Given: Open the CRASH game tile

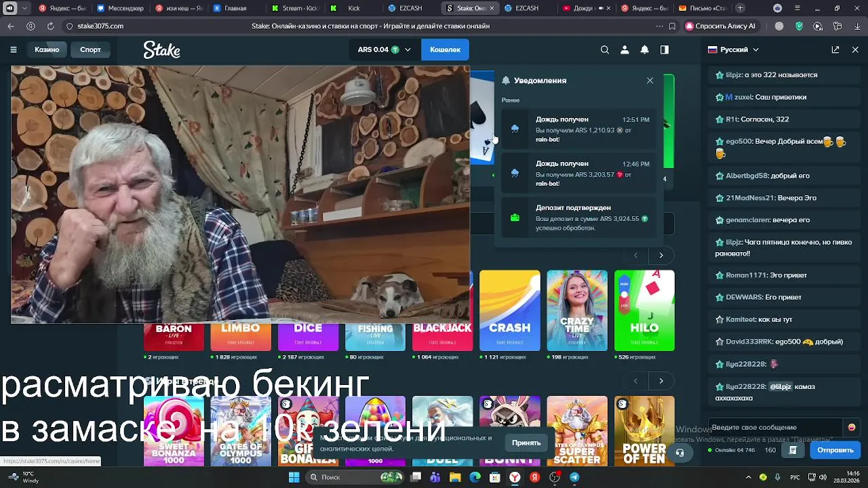Looking at the screenshot, I should 510,310.
